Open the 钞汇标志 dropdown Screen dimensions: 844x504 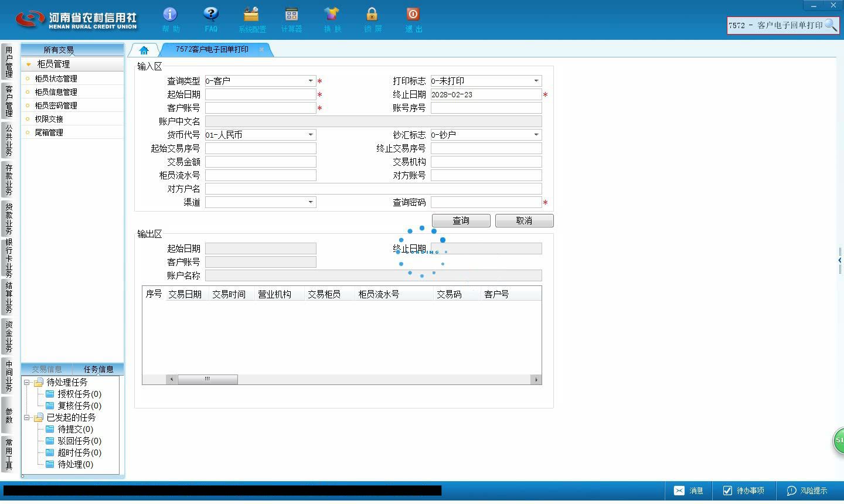pos(536,135)
